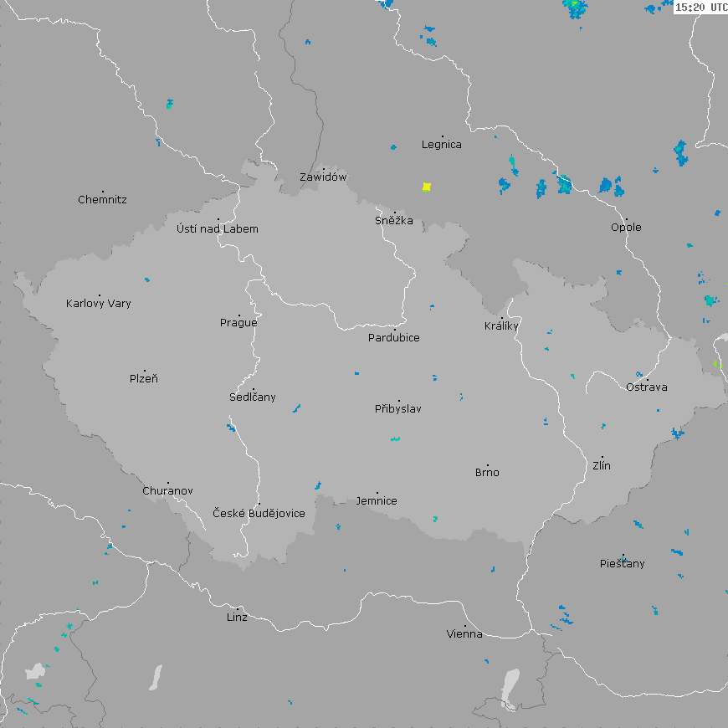Image resolution: width=728 pixels, height=728 pixels.
Task: Click the České Budějovice label
Action: click(259, 514)
